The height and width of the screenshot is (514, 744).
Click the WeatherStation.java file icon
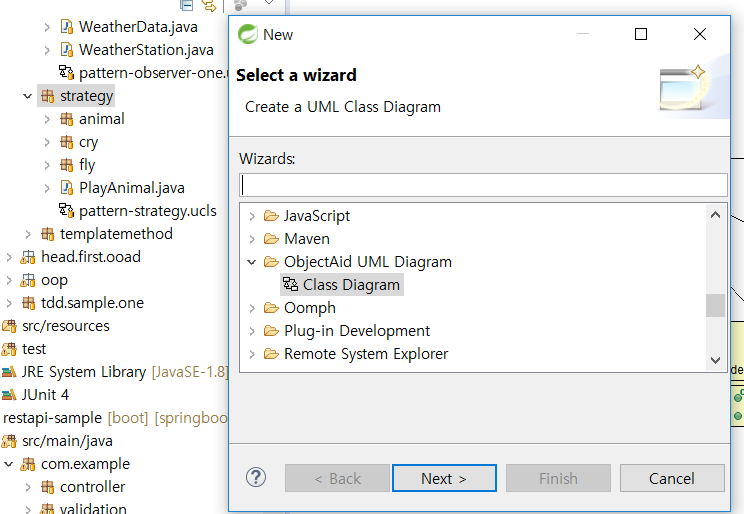click(67, 49)
